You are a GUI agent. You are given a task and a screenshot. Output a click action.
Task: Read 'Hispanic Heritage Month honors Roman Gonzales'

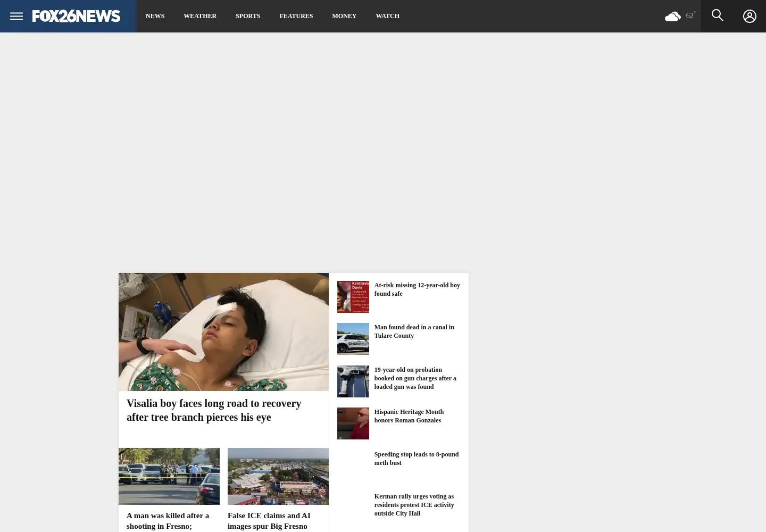[x=409, y=416]
